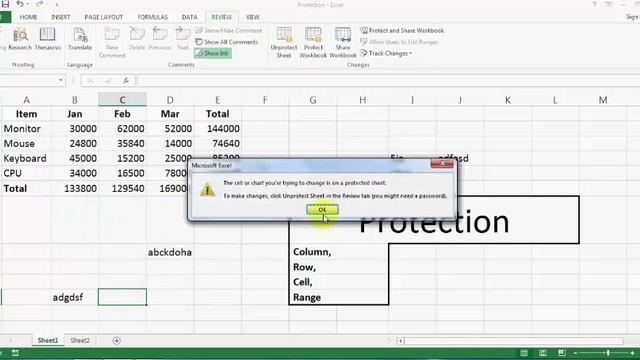Expand the Name Box dropdown
This screenshot has width=640, height=360.
click(x=61, y=80)
